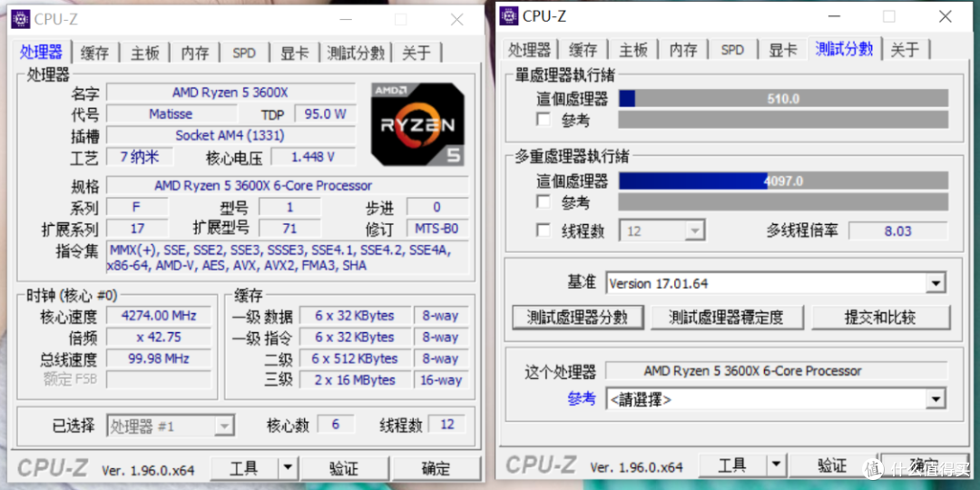Click 工具 button in right window
This screenshot has height=490, width=980.
pos(732,465)
